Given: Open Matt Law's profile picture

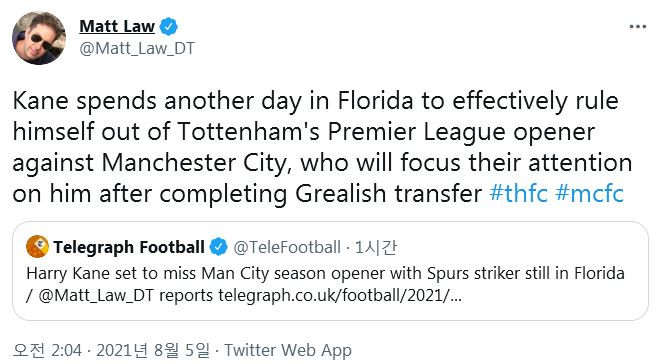Looking at the screenshot, I should coord(39,38).
